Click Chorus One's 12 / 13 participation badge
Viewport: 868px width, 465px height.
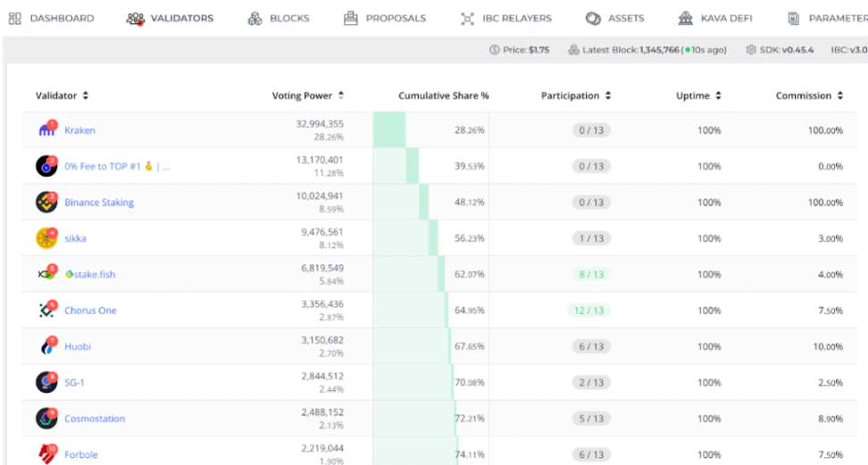point(589,311)
